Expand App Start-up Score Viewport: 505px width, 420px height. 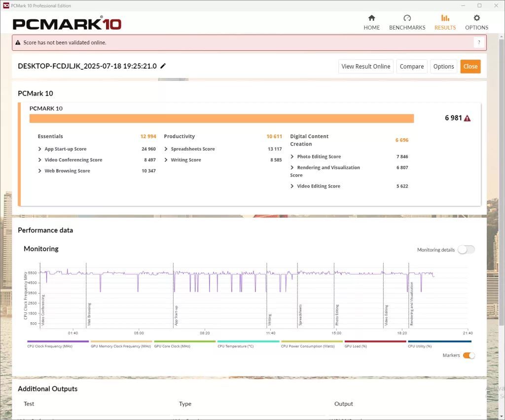click(x=39, y=149)
